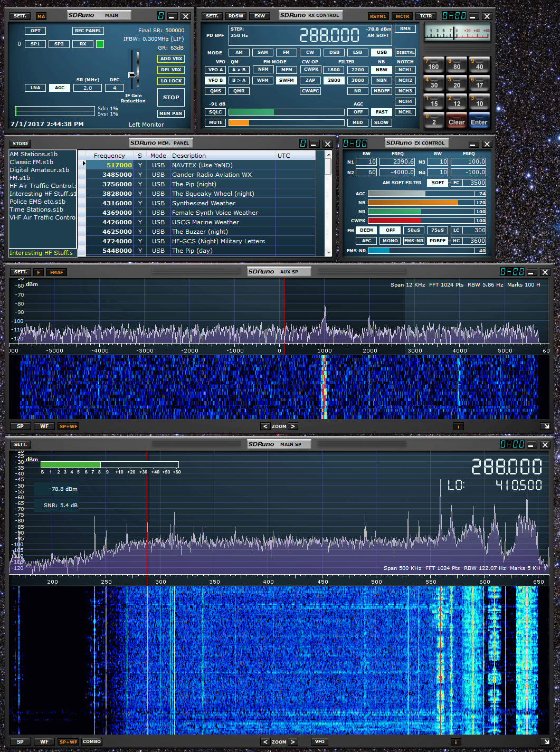Click ADD VRX button

click(171, 59)
